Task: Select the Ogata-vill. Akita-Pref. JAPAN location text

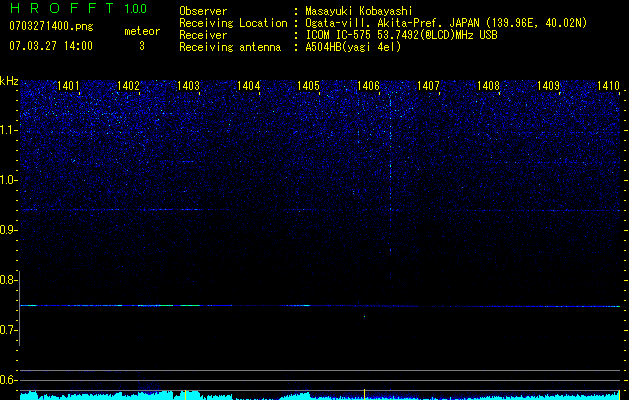Action: (x=446, y=23)
